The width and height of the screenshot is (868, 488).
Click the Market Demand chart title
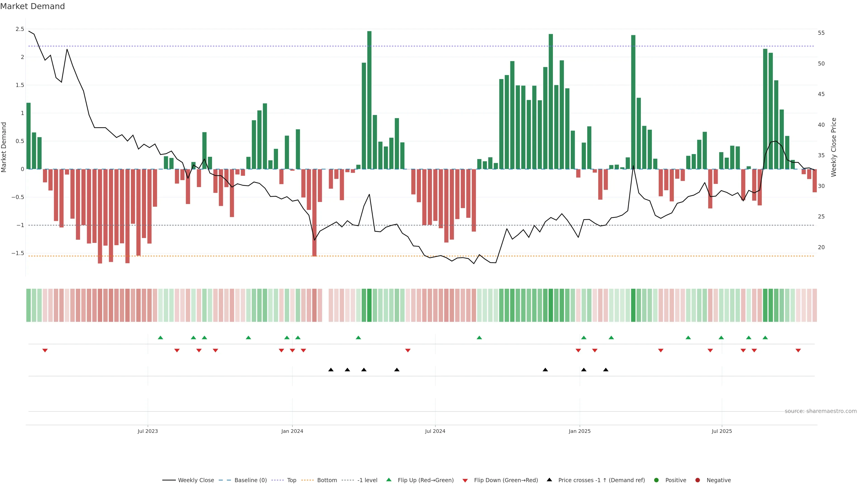[x=32, y=6]
